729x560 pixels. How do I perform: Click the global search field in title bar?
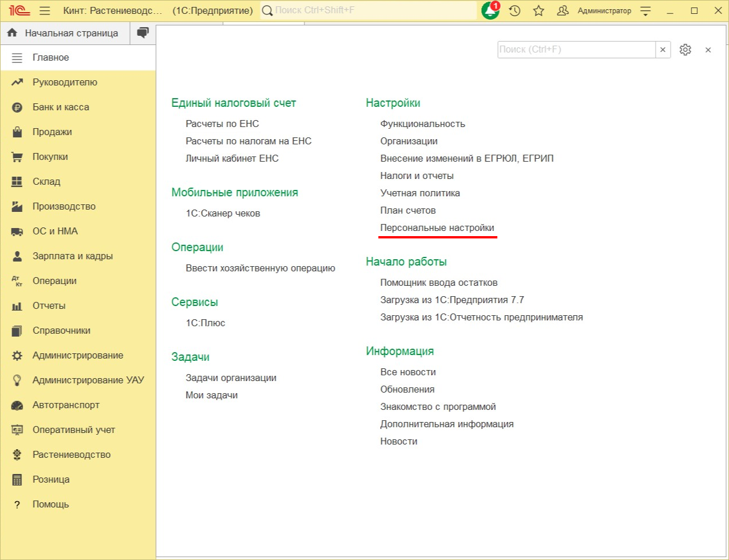pyautogui.click(x=370, y=10)
